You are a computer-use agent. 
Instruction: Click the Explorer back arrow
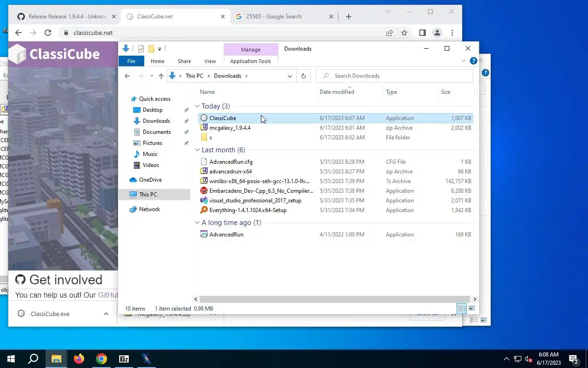point(127,76)
